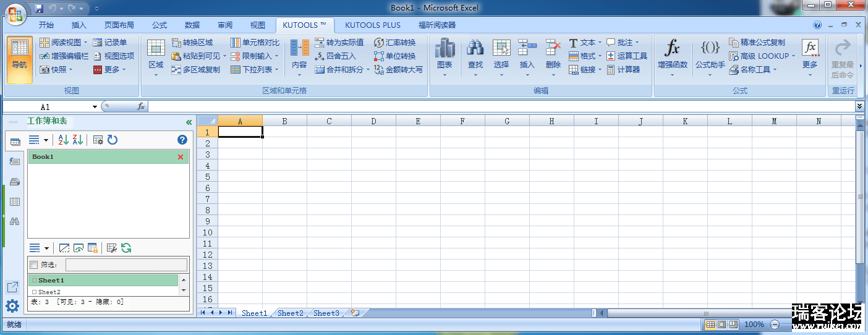Tick the 筛选 filter checkbox
This screenshot has height=335, width=868.
click(34, 265)
